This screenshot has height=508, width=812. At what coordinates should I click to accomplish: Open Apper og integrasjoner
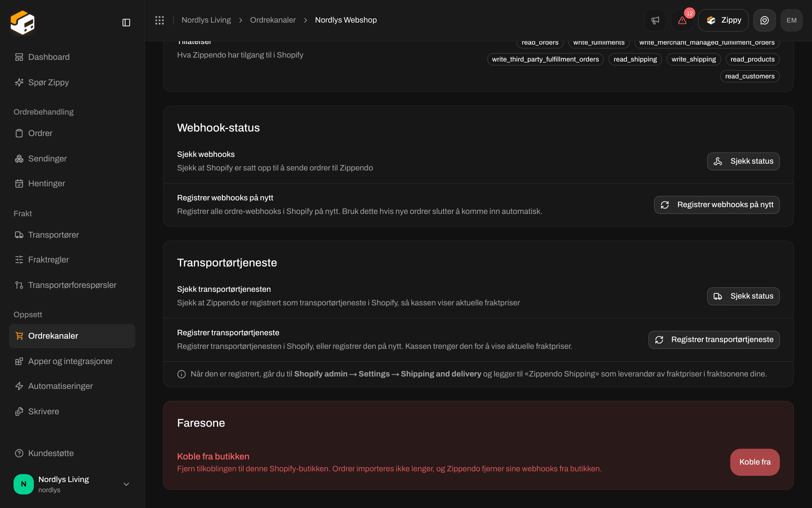(x=72, y=361)
